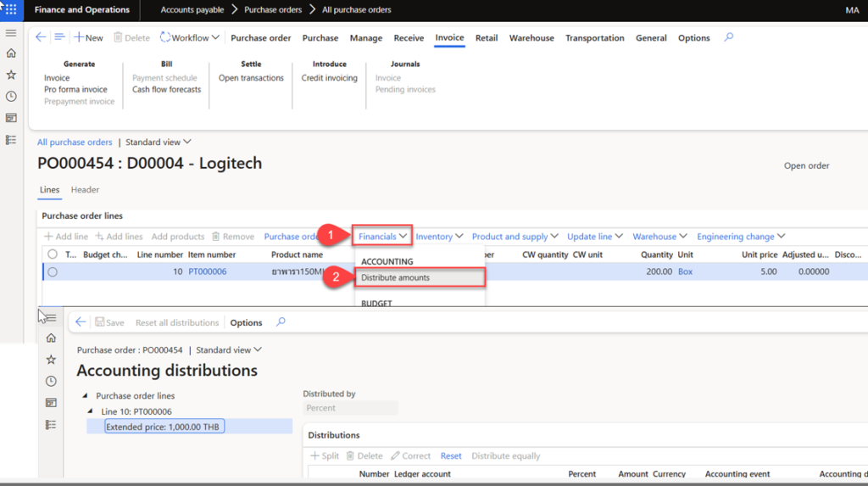Go back from Accounting distributions page

[x=81, y=322]
